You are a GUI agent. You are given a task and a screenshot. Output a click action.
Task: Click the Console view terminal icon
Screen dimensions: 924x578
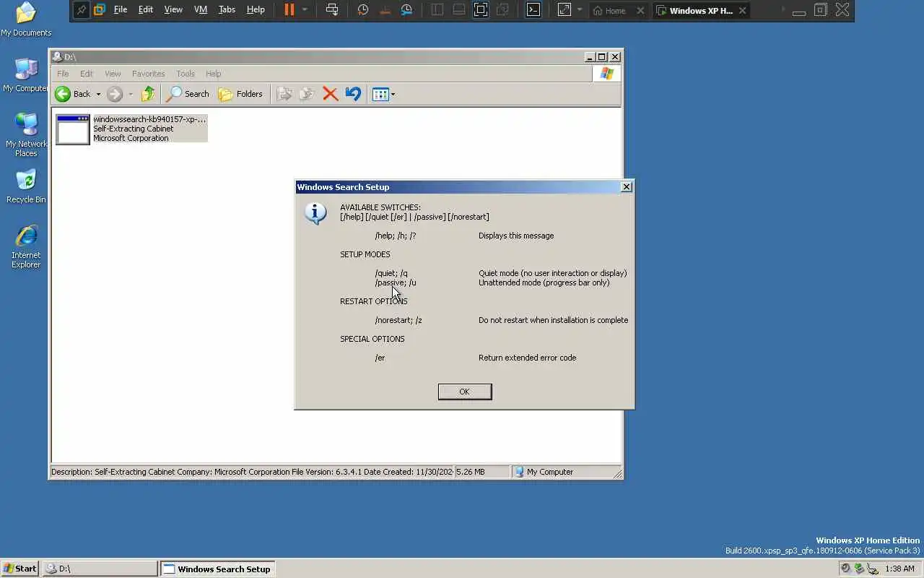tap(533, 10)
